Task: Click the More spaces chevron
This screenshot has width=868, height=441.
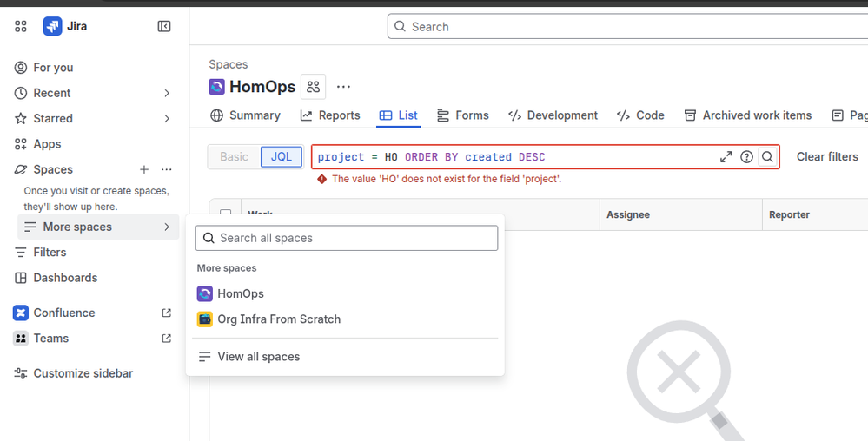Action: pos(167,227)
